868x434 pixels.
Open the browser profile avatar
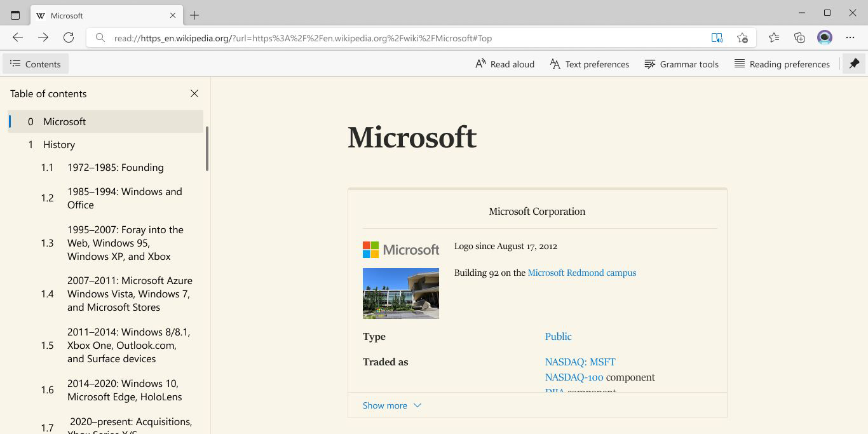(824, 37)
